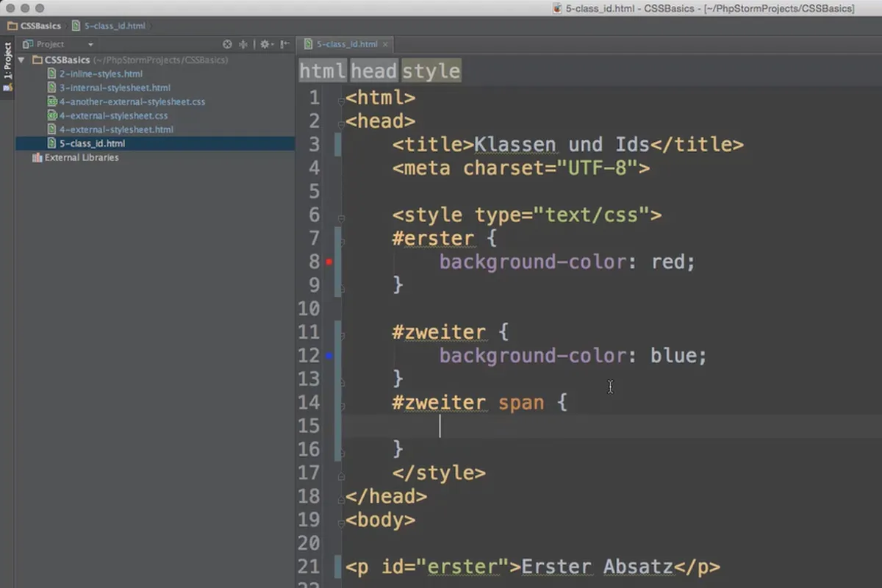Close the 5-class_id.html editor tab
Image resolution: width=882 pixels, height=588 pixels.
point(385,44)
